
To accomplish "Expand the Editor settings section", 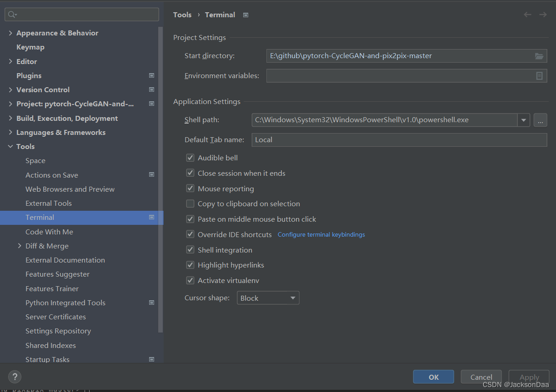I will [x=10, y=61].
